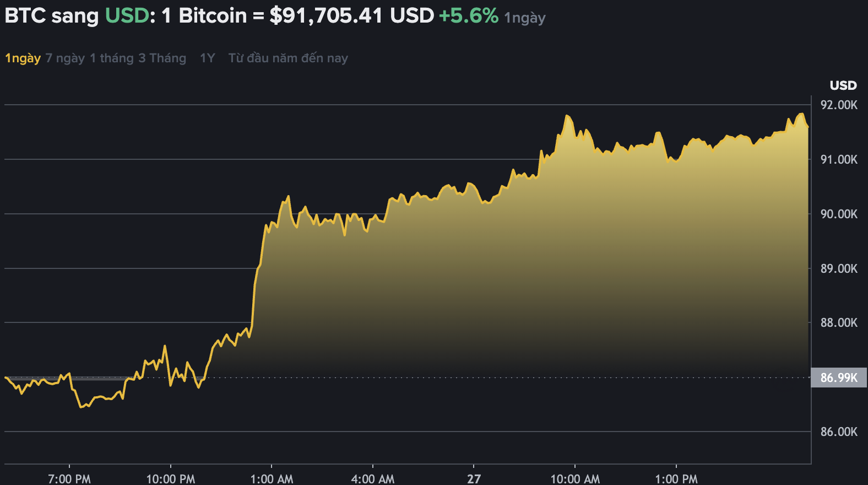Viewport: 868px width, 485px height.
Task: Switch to the 1 tháng view
Action: pos(111,57)
